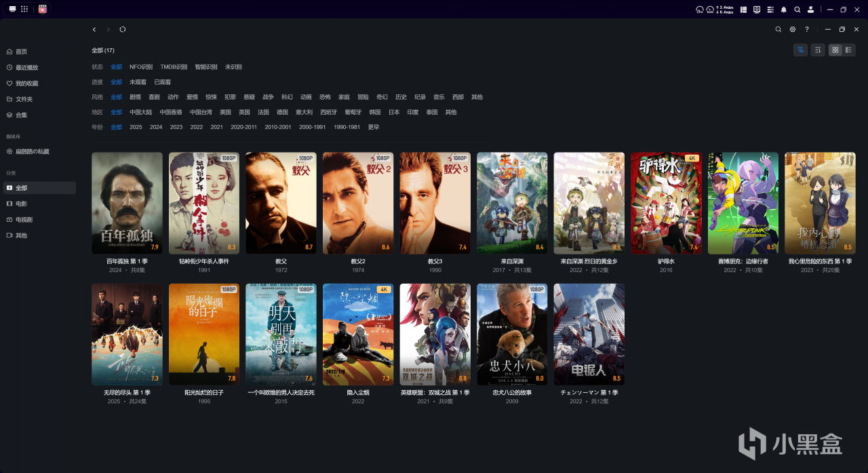Filter genre by 动画
868x473 pixels.
click(307, 97)
